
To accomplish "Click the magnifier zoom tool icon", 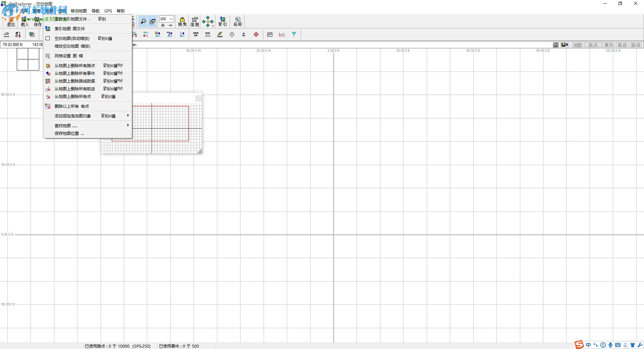I will (x=143, y=21).
